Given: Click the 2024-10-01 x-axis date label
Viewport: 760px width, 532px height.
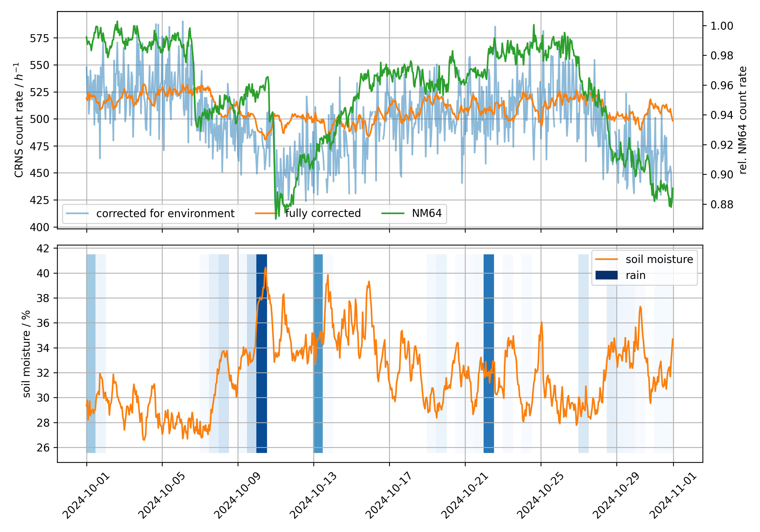Looking at the screenshot, I should tap(86, 496).
